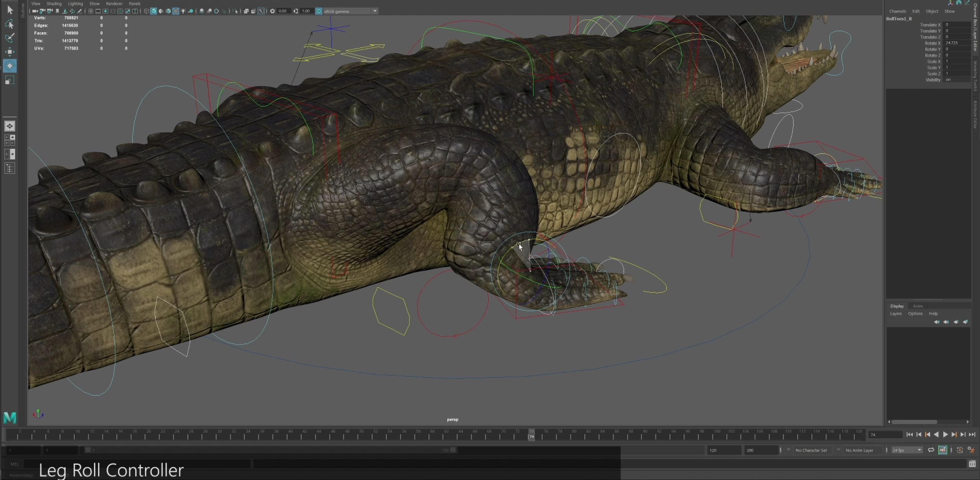Activate the Paint selection tool
The image size is (980, 480).
(10, 38)
